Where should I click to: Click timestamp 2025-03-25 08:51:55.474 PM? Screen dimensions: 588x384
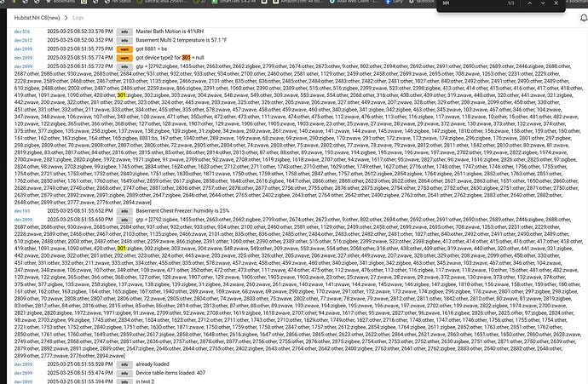(x=80, y=373)
